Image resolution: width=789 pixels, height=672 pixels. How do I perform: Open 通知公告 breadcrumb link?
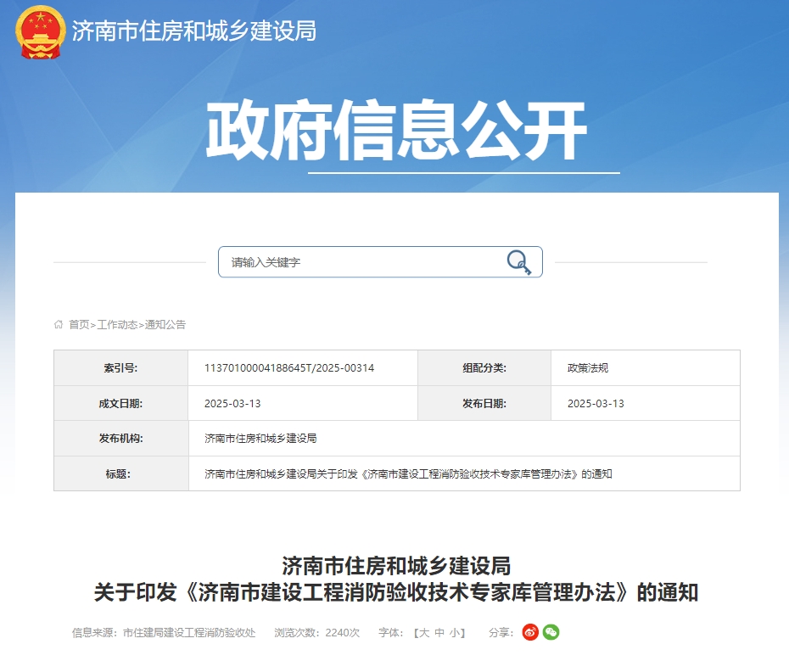(x=165, y=324)
